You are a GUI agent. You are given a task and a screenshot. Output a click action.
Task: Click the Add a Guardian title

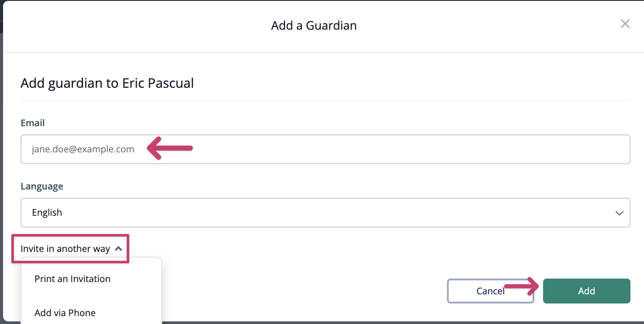click(x=314, y=26)
